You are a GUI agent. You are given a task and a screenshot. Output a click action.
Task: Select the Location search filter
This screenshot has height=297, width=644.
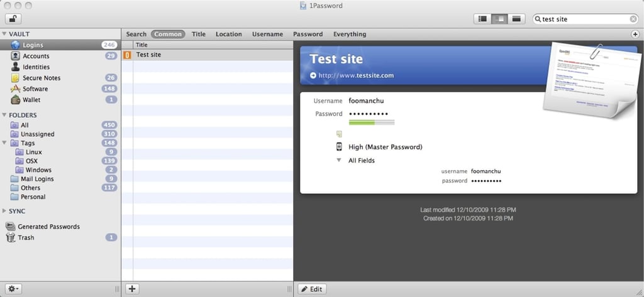pyautogui.click(x=229, y=34)
